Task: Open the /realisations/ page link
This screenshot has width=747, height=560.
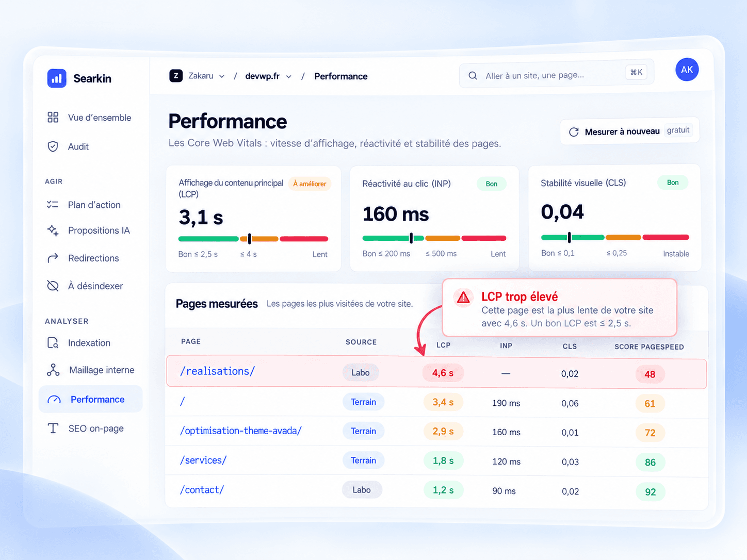Action: click(x=217, y=371)
